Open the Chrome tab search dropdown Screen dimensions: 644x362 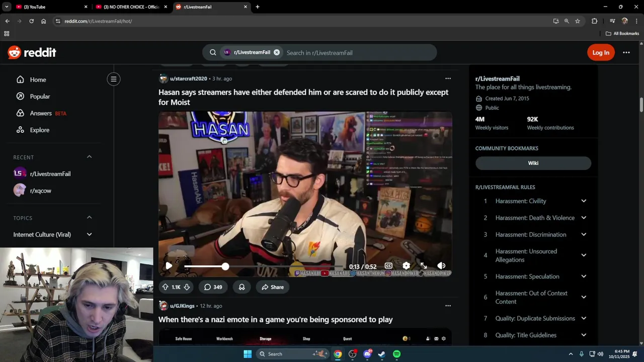click(7, 7)
